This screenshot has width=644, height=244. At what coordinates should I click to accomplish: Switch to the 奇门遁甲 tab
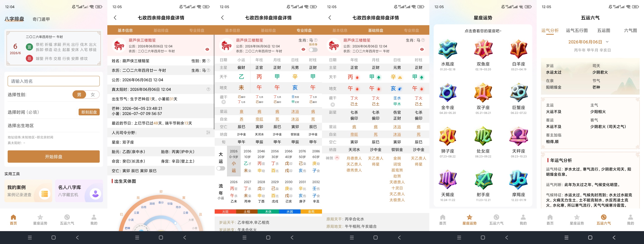tap(41, 19)
